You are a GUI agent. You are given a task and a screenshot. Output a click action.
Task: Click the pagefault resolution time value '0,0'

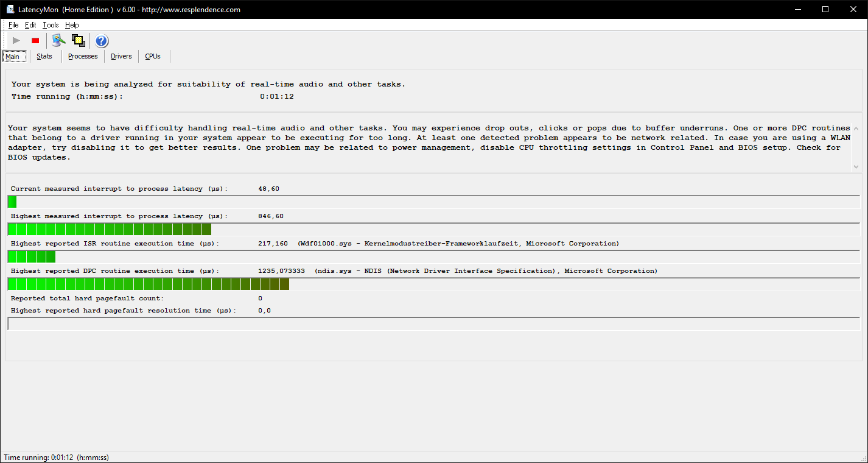click(x=265, y=311)
